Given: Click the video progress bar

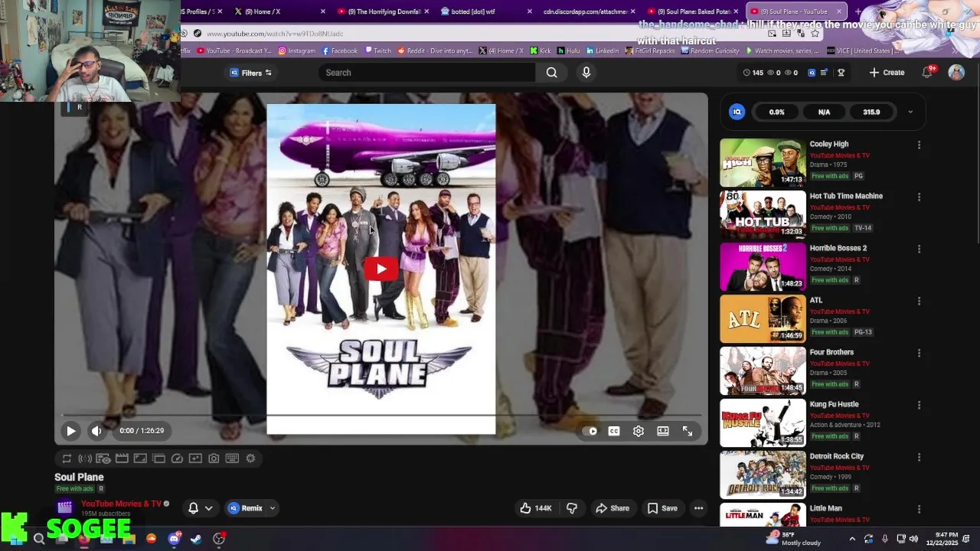Looking at the screenshot, I should (x=381, y=416).
